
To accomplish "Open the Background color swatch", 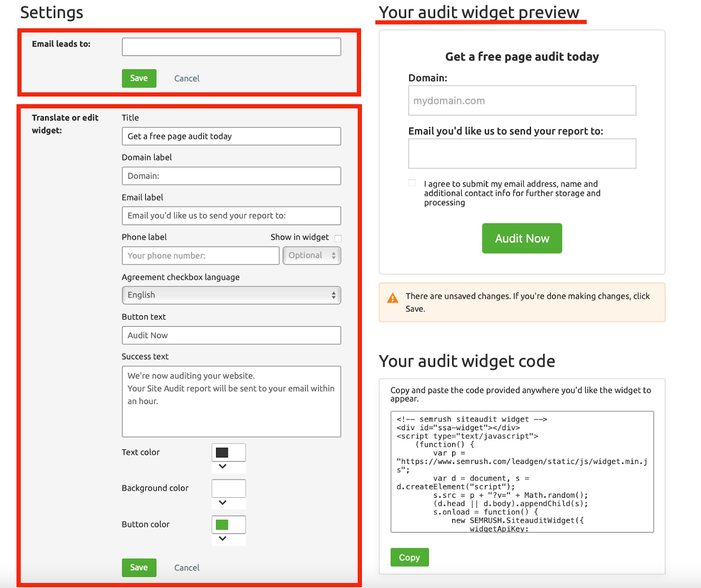I will click(229, 489).
